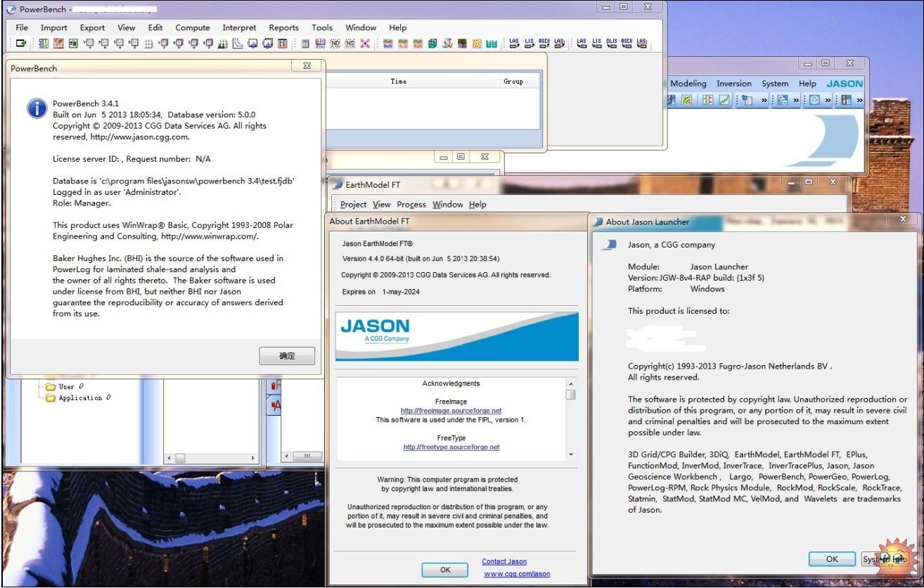Image resolution: width=924 pixels, height=588 pixels.
Task: Open the File menu in PowerBench
Action: click(x=22, y=27)
